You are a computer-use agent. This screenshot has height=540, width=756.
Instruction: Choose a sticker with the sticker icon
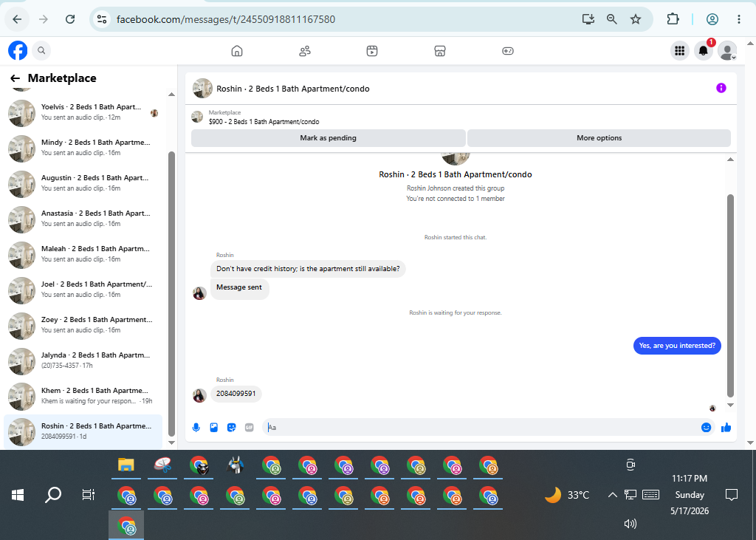pyautogui.click(x=231, y=428)
